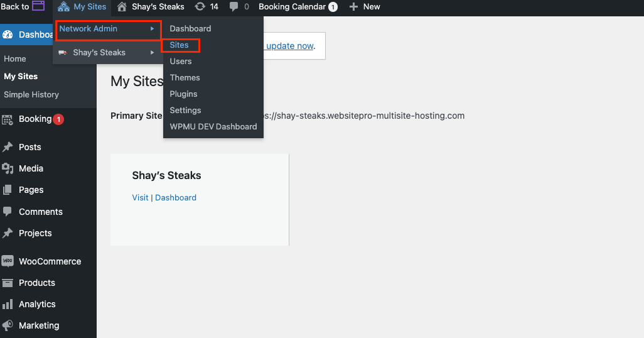Click the plus New icon
This screenshot has height=338, width=644.
point(353,7)
